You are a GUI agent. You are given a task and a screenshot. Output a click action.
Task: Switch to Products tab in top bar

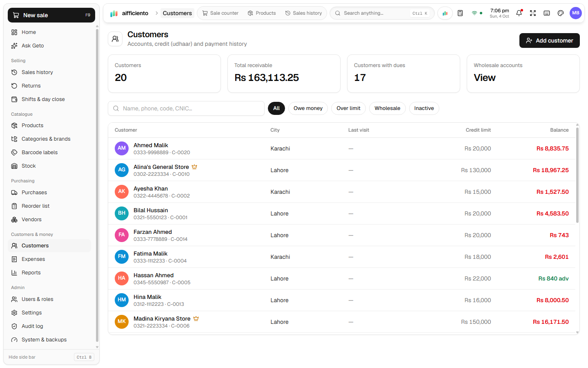262,13
